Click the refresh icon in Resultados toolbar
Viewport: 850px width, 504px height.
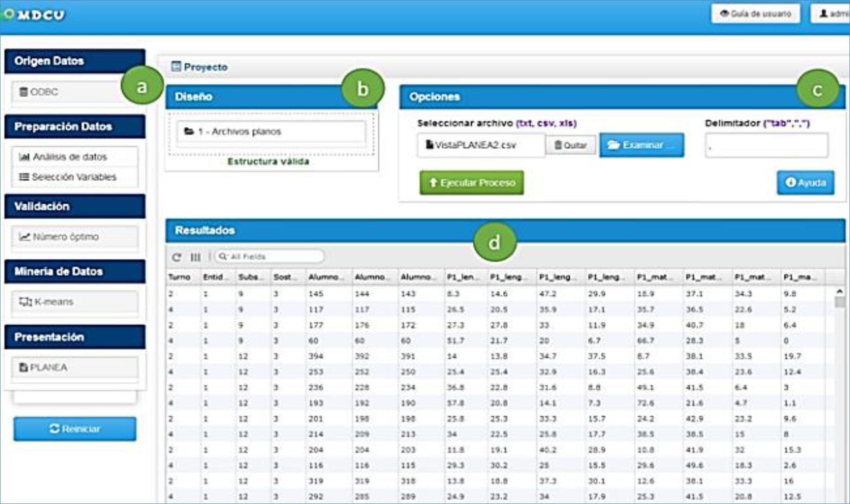point(176,257)
